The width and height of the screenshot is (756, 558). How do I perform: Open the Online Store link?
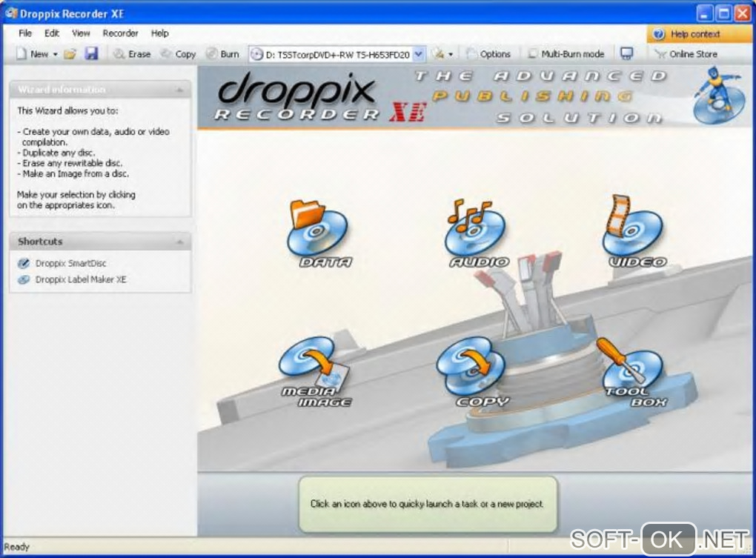coord(686,54)
